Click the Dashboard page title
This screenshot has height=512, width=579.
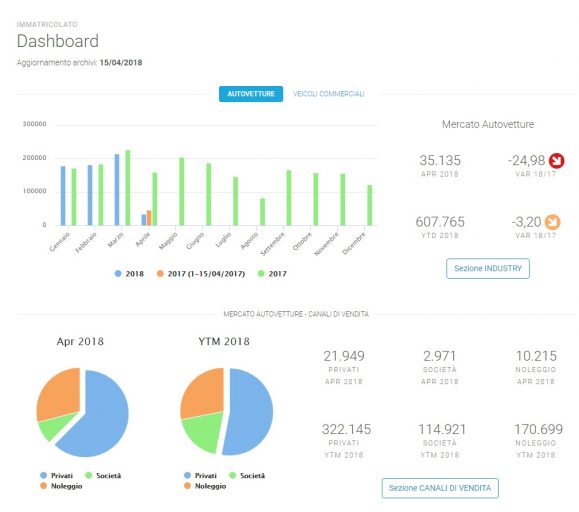point(58,41)
